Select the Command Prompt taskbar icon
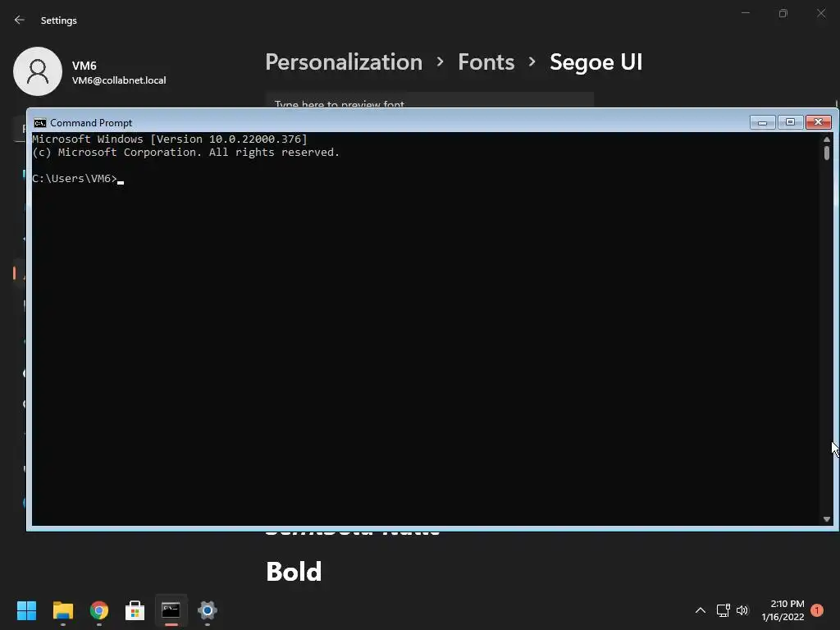 [x=171, y=609]
